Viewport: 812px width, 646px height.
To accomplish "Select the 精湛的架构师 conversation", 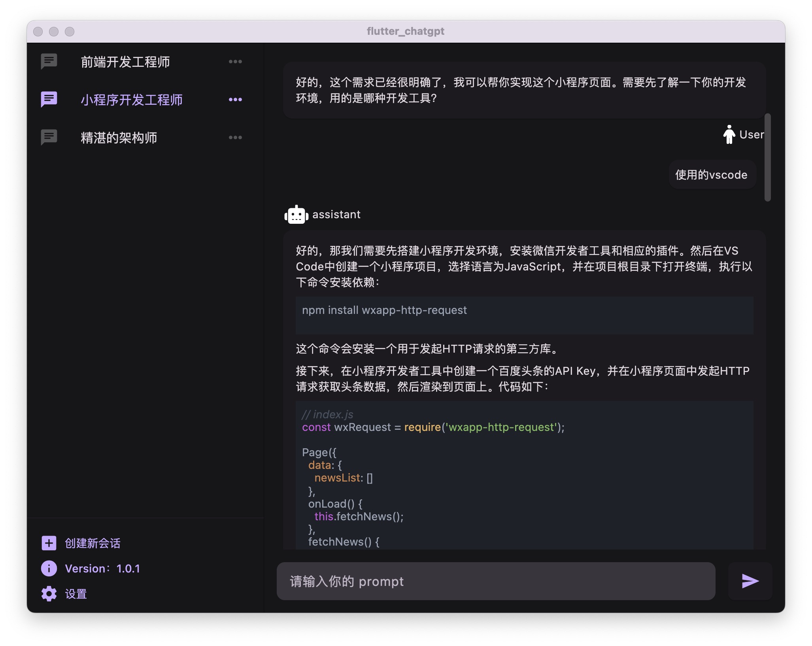I will pyautogui.click(x=119, y=138).
